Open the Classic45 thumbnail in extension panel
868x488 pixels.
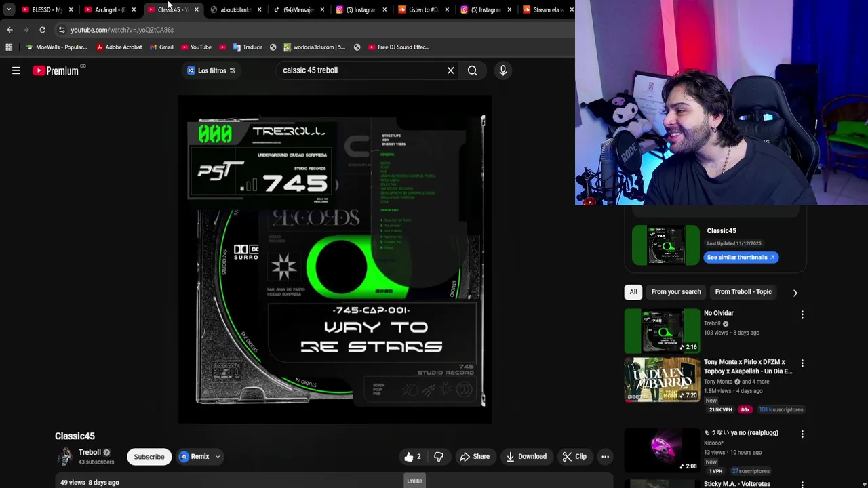click(x=666, y=245)
